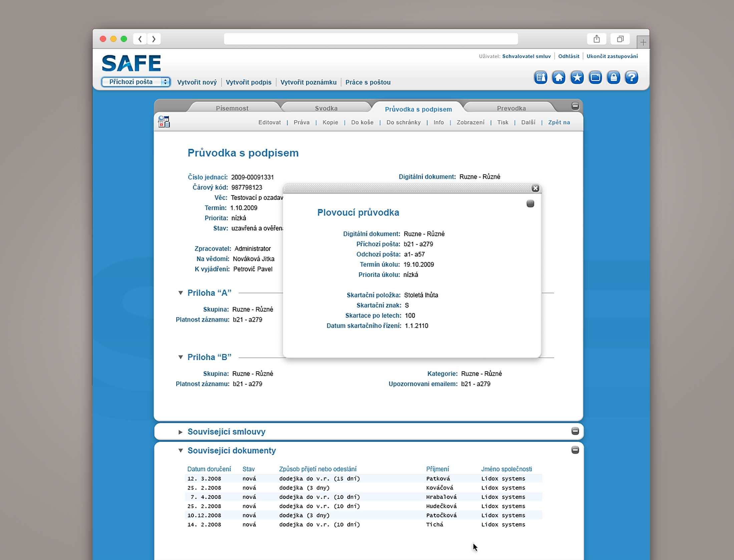Select the Průvodka s podpisem tab
The height and width of the screenshot is (560, 734).
418,109
